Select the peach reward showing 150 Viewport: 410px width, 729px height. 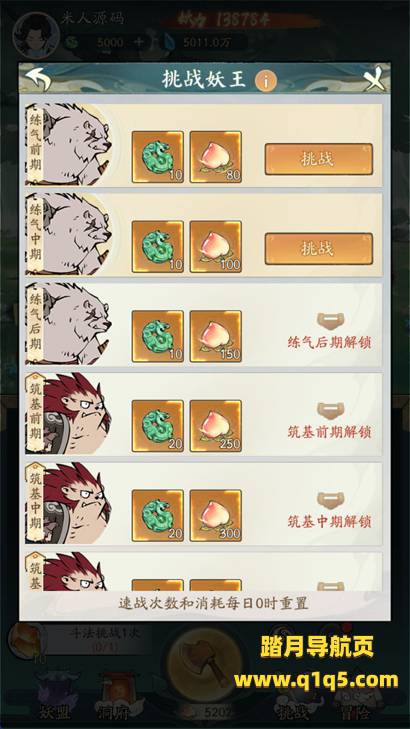pyautogui.click(x=216, y=336)
